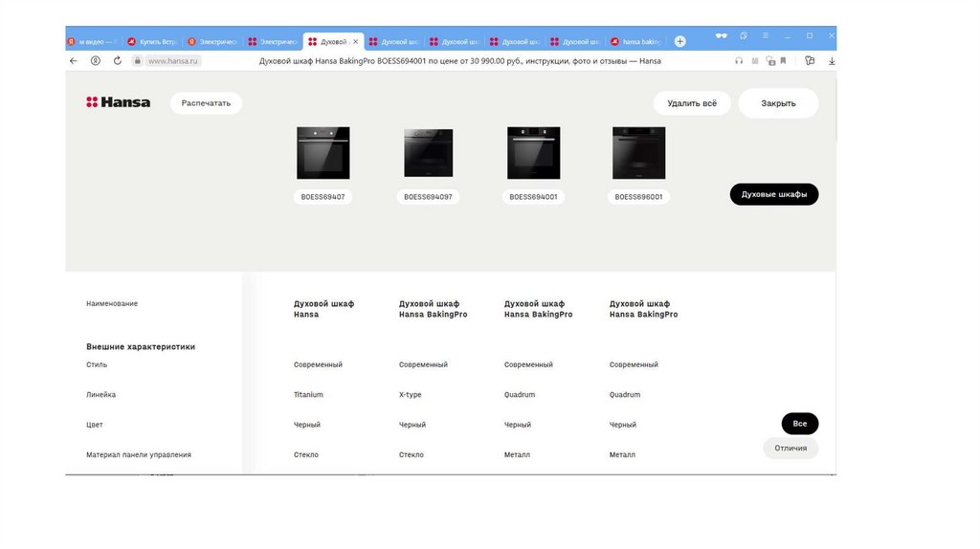980x549 pixels.
Task: Click the BOESS696001 model label
Action: tap(638, 197)
